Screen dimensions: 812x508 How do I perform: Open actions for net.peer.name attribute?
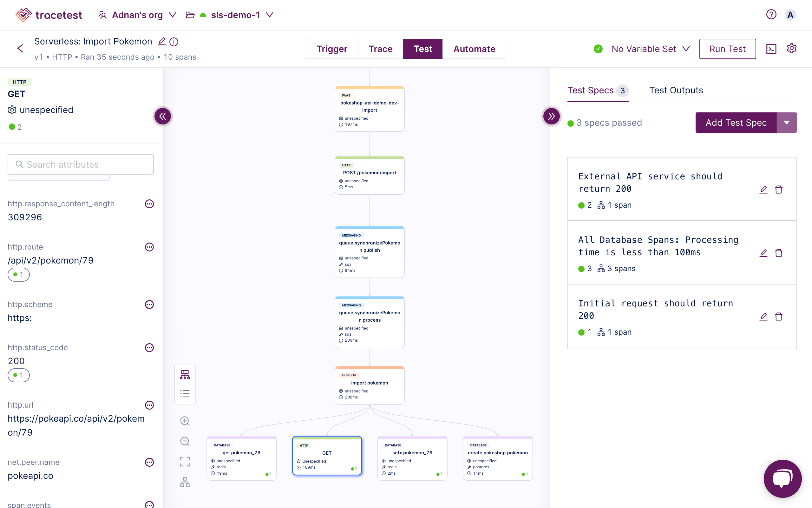point(149,462)
